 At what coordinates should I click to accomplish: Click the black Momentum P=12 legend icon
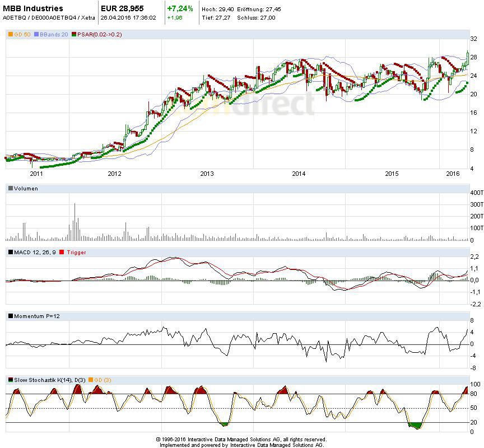point(10,316)
